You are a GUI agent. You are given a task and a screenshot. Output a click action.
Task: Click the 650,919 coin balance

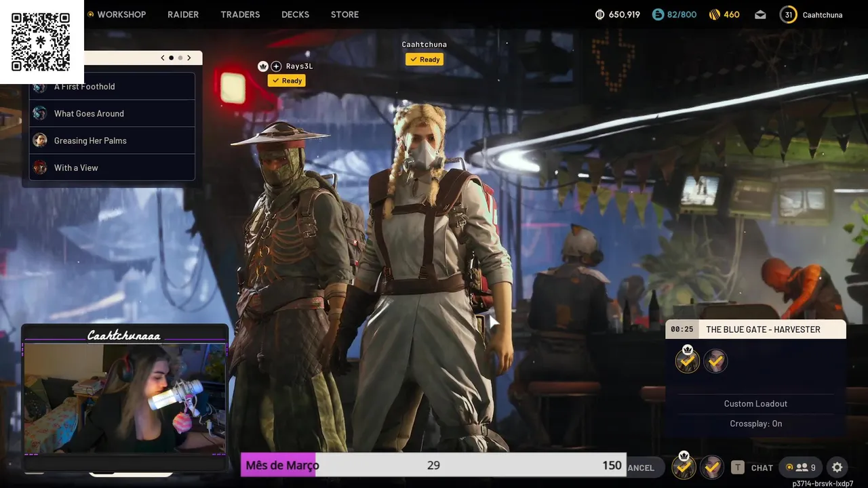tap(625, 14)
